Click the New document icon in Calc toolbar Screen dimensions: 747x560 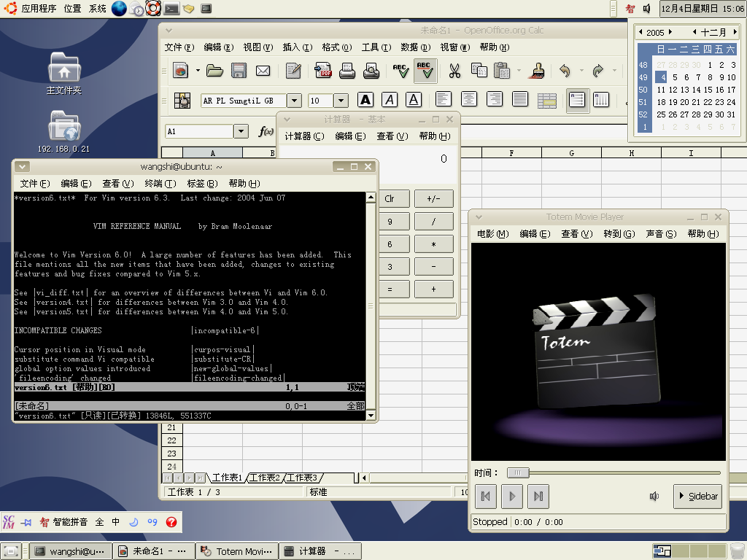pyautogui.click(x=181, y=71)
